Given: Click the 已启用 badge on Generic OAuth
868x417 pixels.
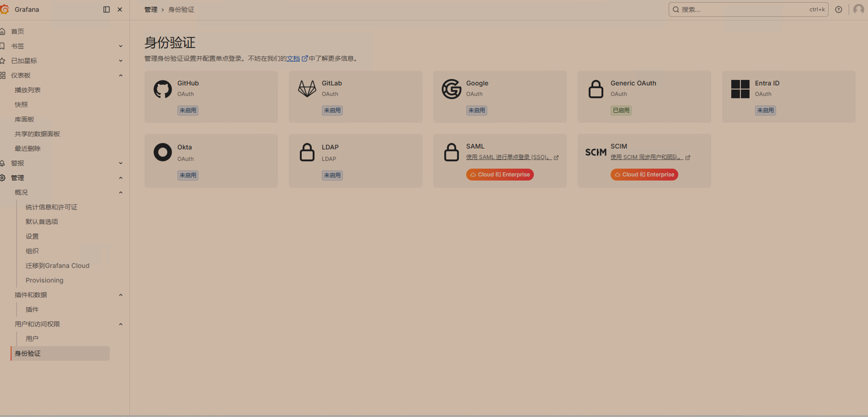Looking at the screenshot, I should [x=621, y=110].
